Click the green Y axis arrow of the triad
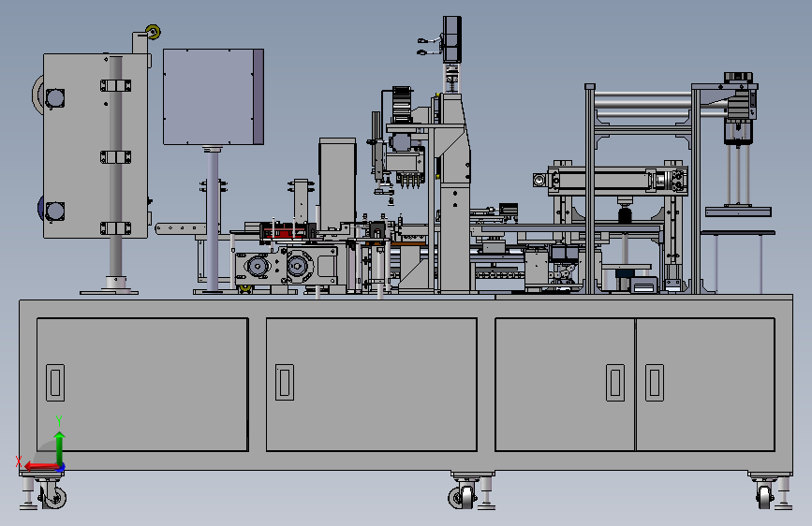This screenshot has width=812, height=526. coord(60,448)
